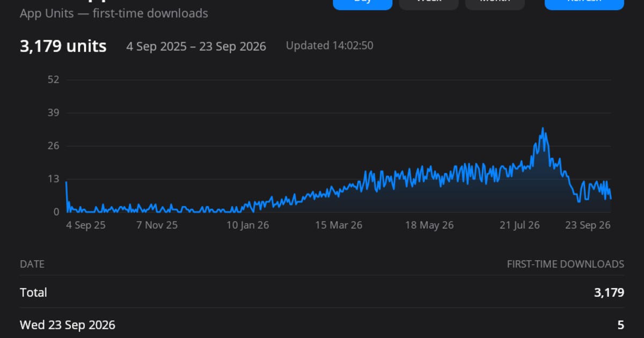Click the Total value 3,179 in table
This screenshot has width=644, height=338.
(609, 292)
